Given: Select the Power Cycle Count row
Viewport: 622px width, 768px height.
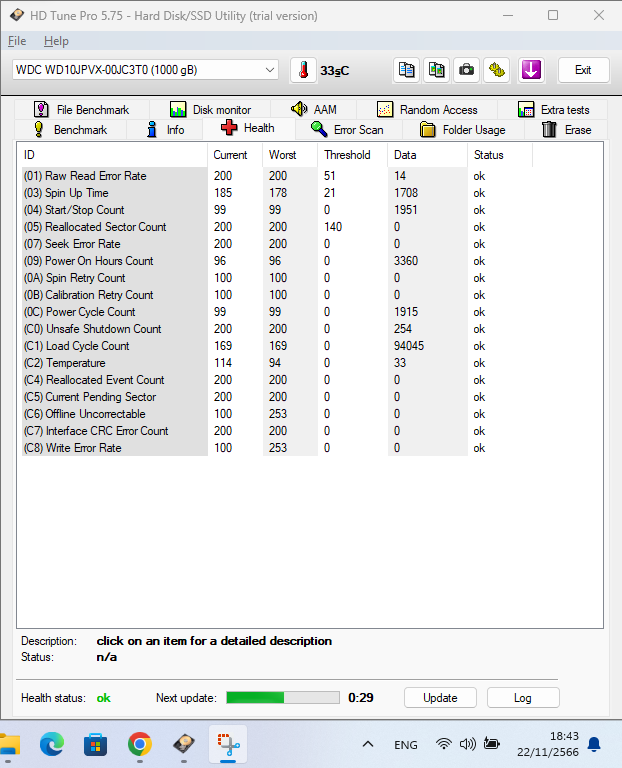Looking at the screenshot, I should (x=277, y=312).
